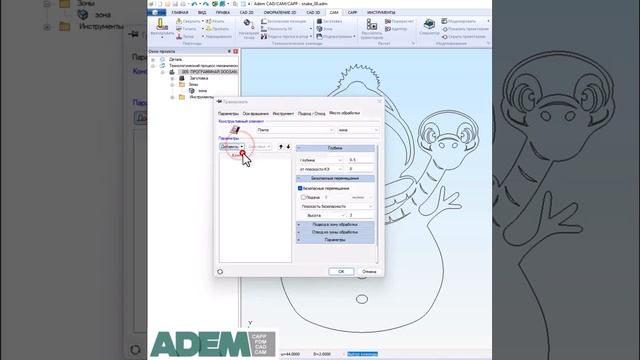The height and width of the screenshot is (360, 640).
Task: Open the Глубина type dropdown
Action: pyautogui.click(x=320, y=160)
